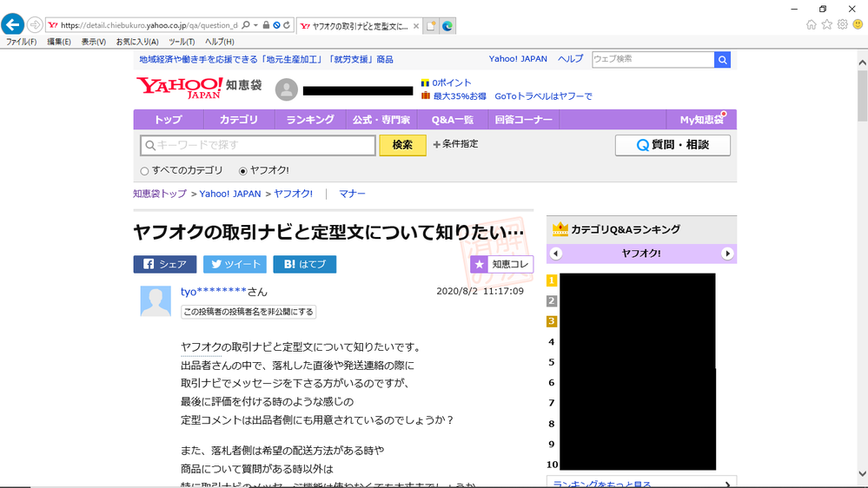Open the ファイル(F) menu
The width and height of the screenshot is (868, 488).
21,42
